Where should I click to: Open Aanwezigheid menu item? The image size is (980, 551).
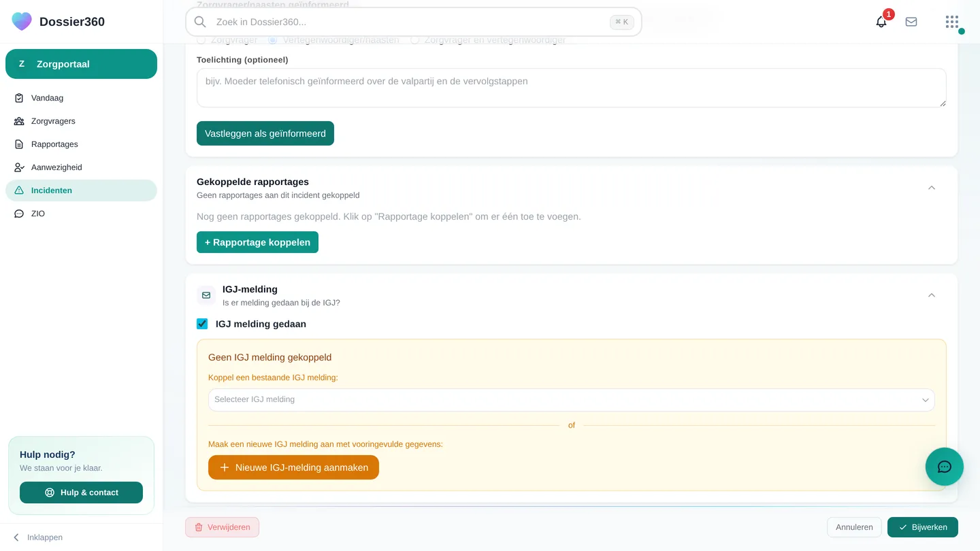[x=81, y=167]
